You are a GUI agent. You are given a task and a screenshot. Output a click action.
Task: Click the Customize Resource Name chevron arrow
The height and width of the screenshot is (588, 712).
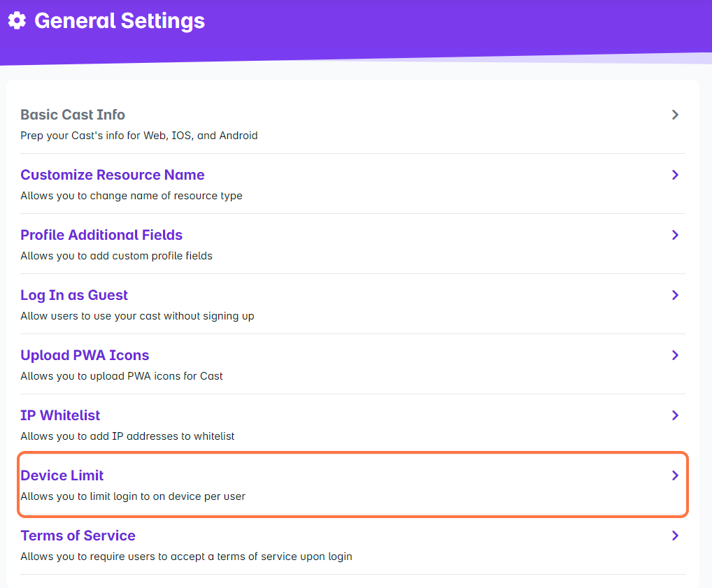pyautogui.click(x=675, y=175)
